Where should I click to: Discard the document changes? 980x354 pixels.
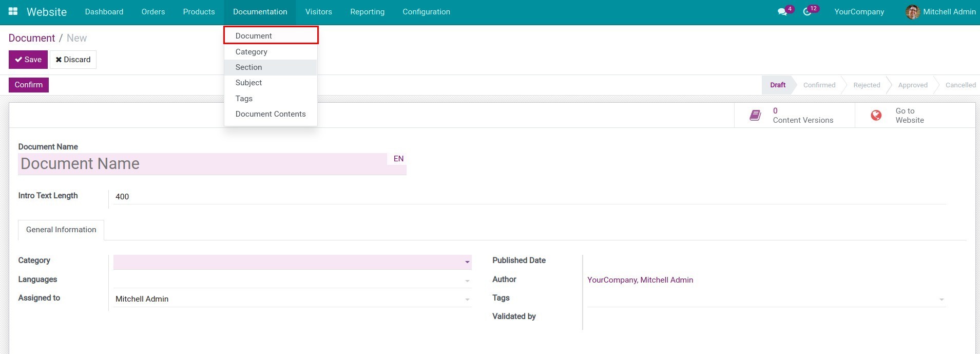[73, 60]
